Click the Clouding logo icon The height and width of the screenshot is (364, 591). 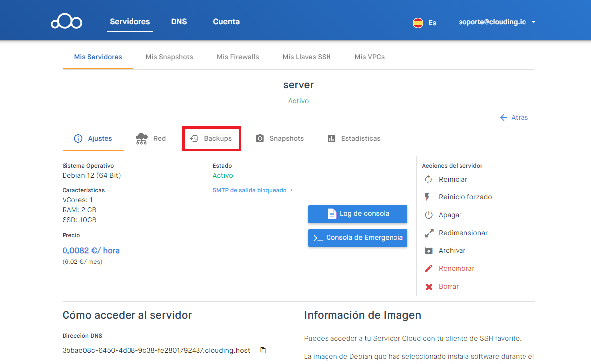66,22
